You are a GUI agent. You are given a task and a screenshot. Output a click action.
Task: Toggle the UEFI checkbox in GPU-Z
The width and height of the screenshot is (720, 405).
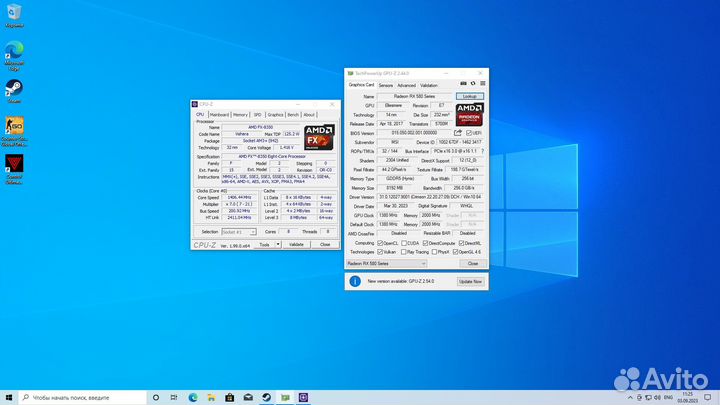click(469, 133)
